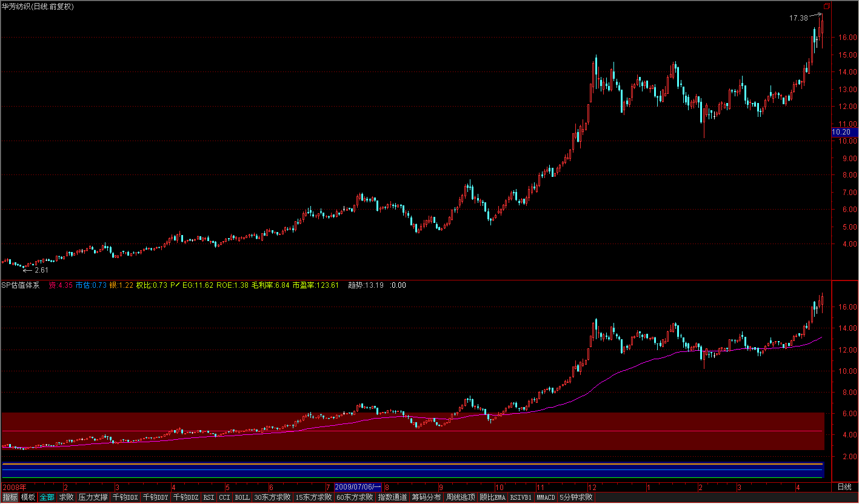Select the 指数通道 indicator tab
This screenshot has width=859, height=504.
click(392, 497)
